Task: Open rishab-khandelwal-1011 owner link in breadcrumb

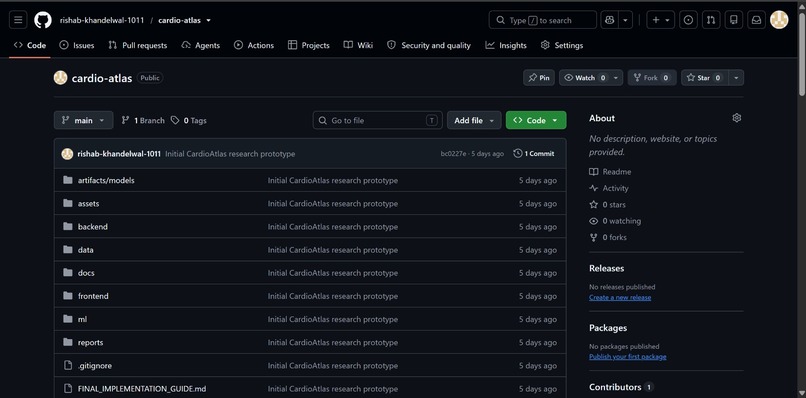Action: 102,21
